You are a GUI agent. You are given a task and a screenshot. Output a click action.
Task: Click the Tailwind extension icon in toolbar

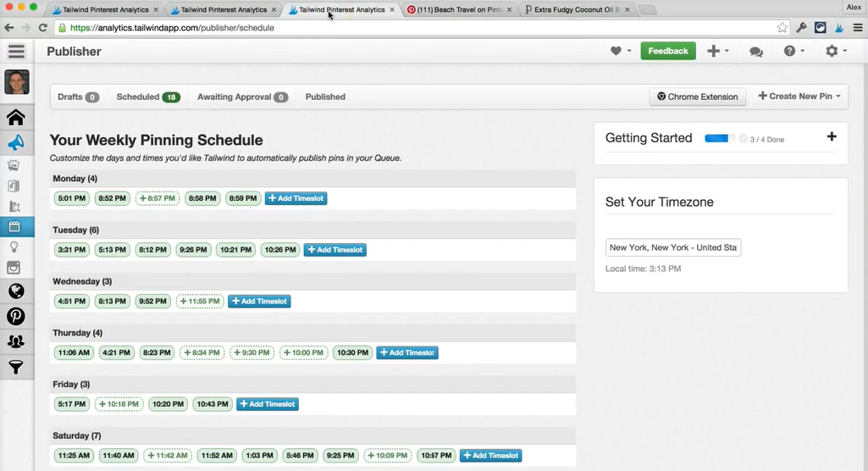(x=839, y=28)
